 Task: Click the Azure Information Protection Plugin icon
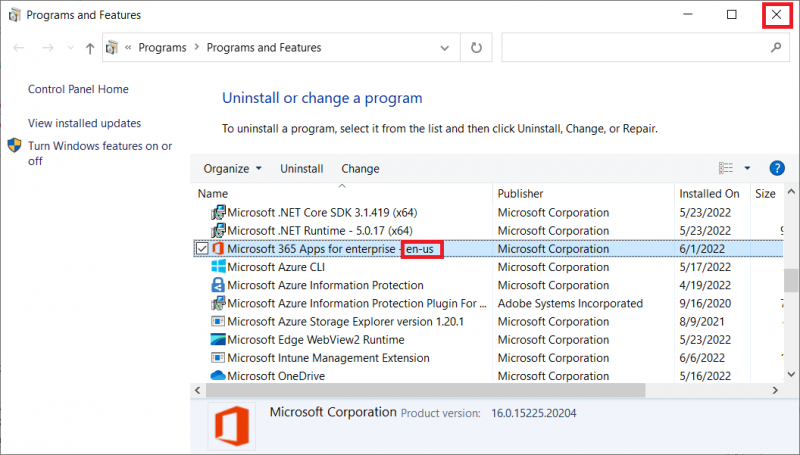tap(218, 303)
